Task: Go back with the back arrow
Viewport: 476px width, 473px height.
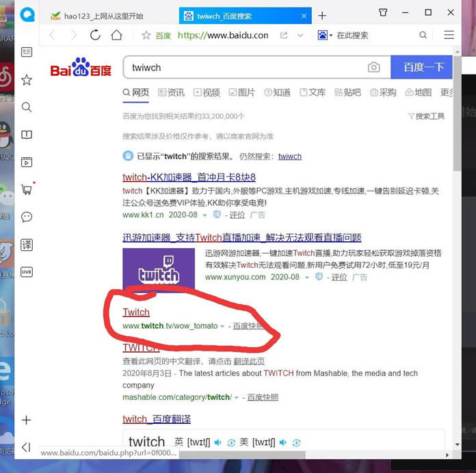Action: click(52, 35)
